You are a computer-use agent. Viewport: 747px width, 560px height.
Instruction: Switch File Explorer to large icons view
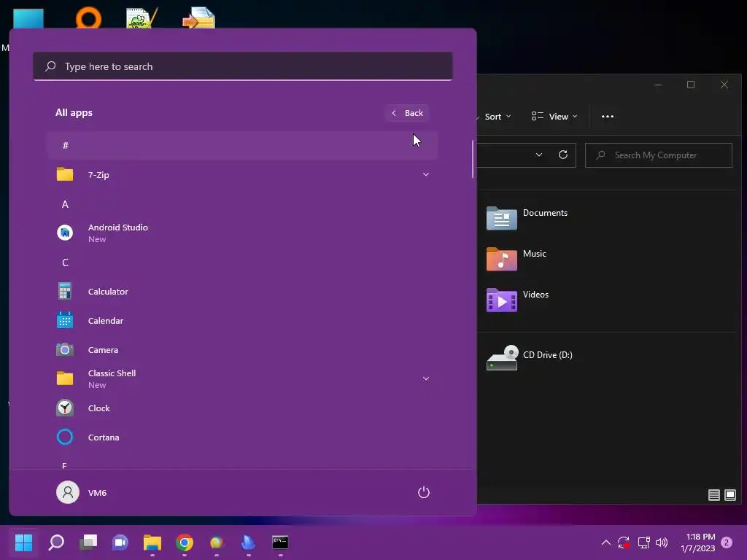tap(729, 495)
